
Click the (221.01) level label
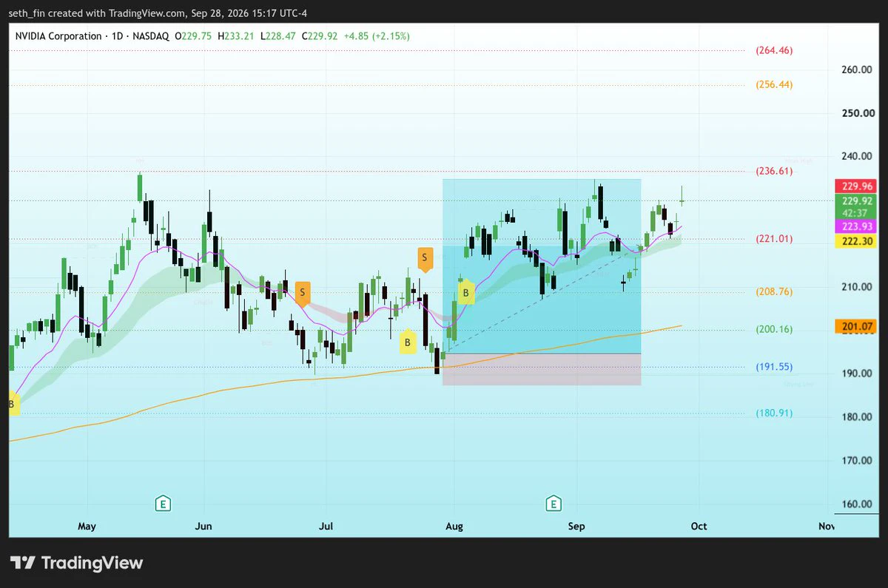(774, 239)
